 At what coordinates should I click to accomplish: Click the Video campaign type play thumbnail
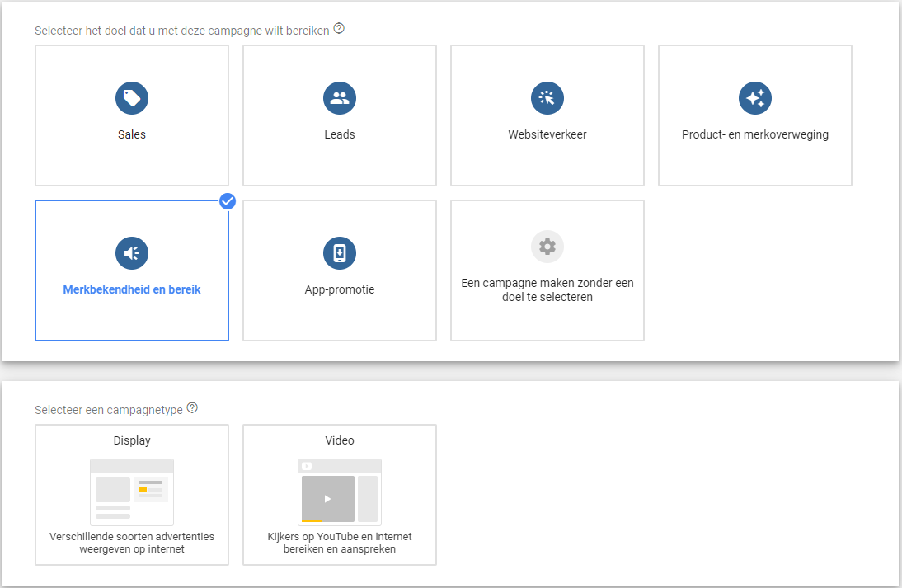328,498
